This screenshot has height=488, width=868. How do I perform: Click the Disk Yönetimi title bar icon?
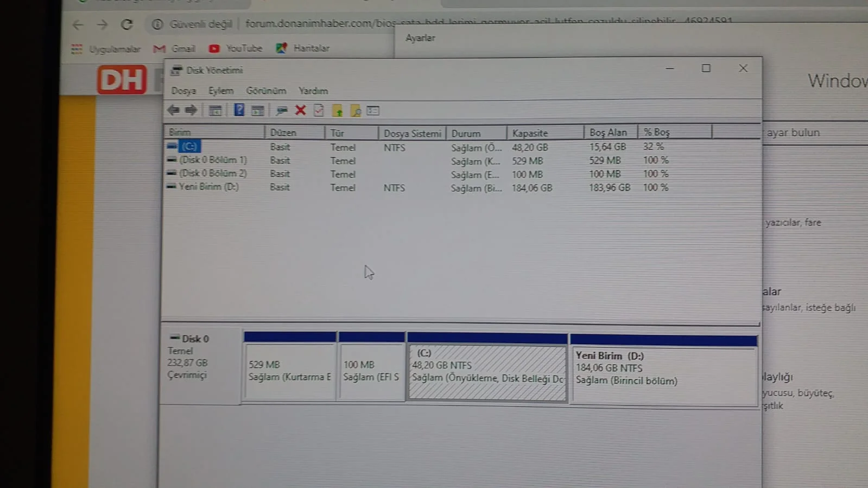[x=176, y=70]
